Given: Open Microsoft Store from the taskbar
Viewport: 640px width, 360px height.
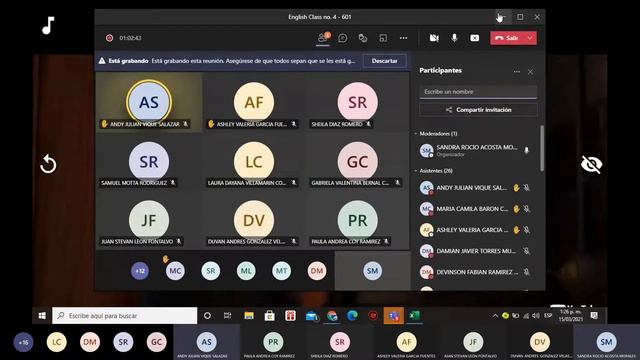Looking at the screenshot, I should 269,316.
